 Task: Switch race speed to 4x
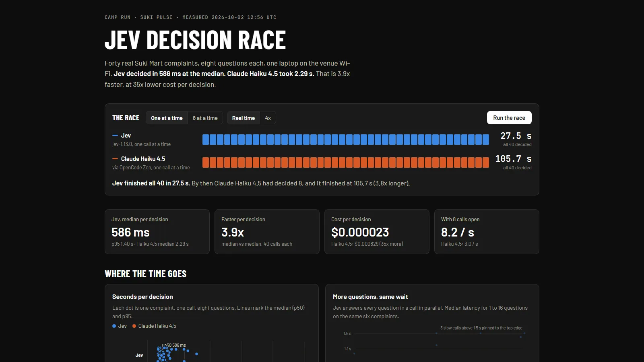pyautogui.click(x=268, y=118)
